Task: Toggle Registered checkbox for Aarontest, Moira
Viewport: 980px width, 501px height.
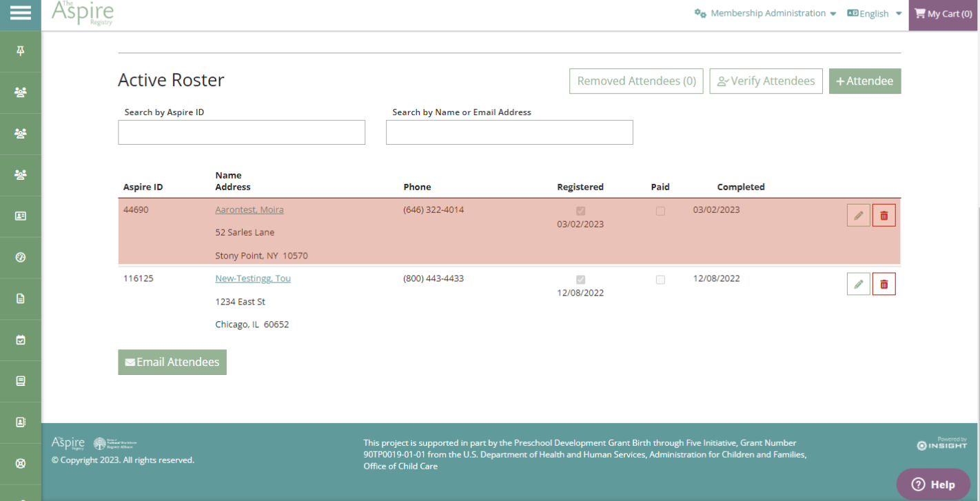Action: (580, 212)
